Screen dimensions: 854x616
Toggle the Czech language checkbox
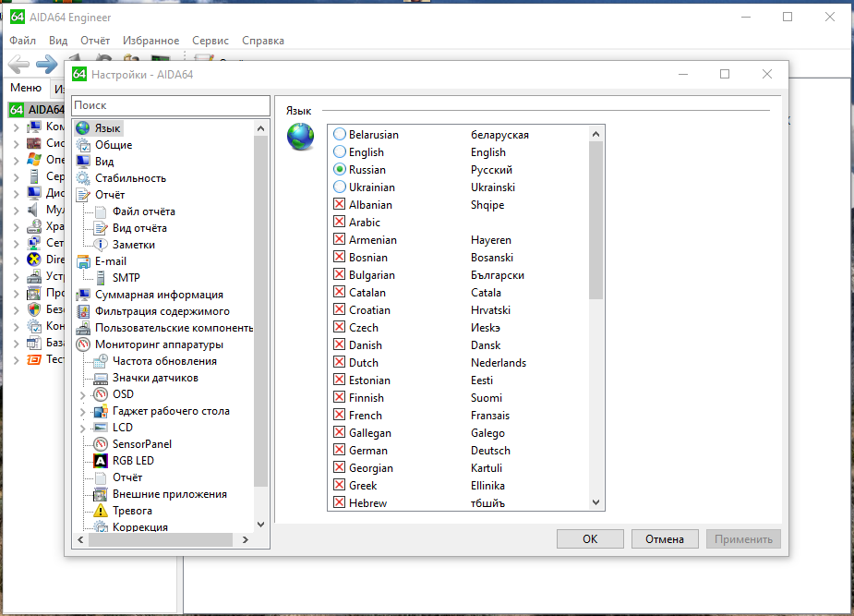340,327
